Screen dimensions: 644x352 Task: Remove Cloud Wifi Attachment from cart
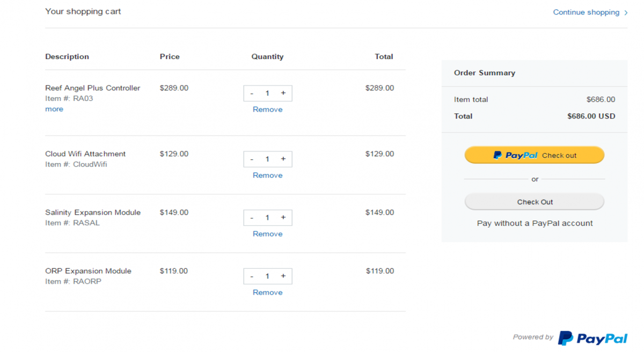pos(267,175)
